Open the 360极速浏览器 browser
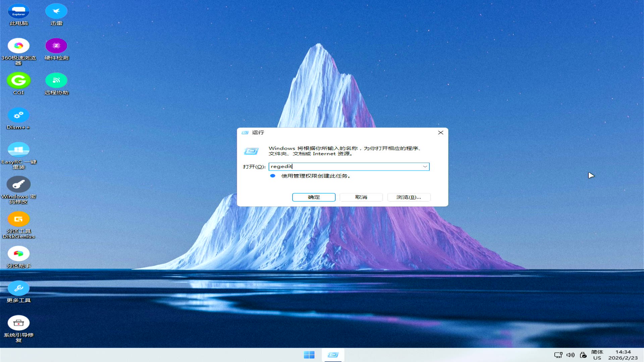 point(18,45)
